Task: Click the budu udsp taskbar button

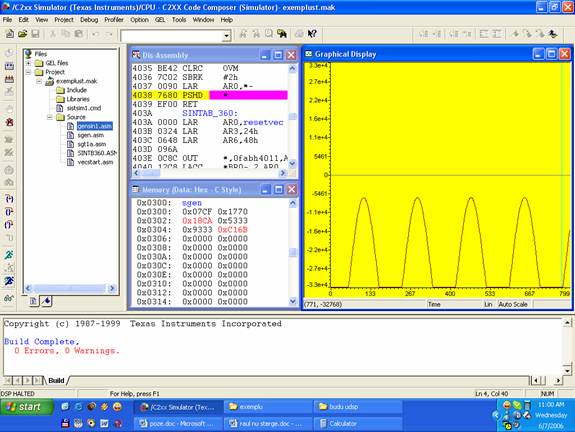Action: click(x=358, y=407)
